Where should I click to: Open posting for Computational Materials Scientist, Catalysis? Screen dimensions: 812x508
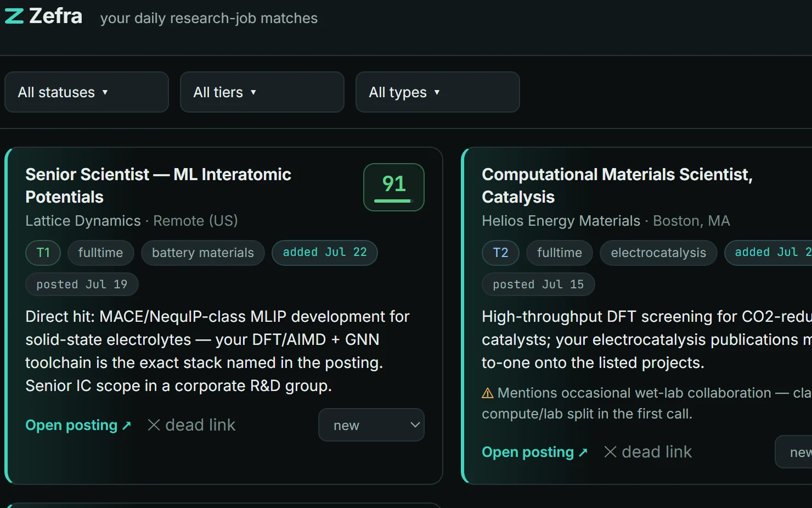[535, 452]
